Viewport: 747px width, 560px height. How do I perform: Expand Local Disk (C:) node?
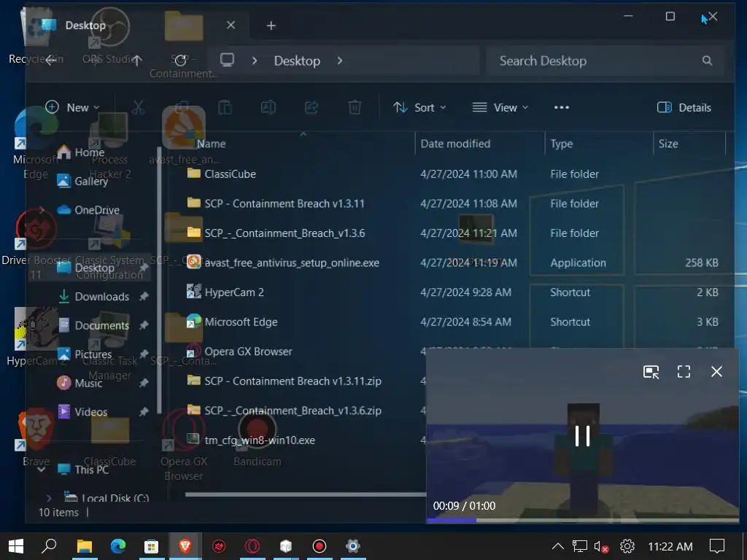(x=49, y=498)
